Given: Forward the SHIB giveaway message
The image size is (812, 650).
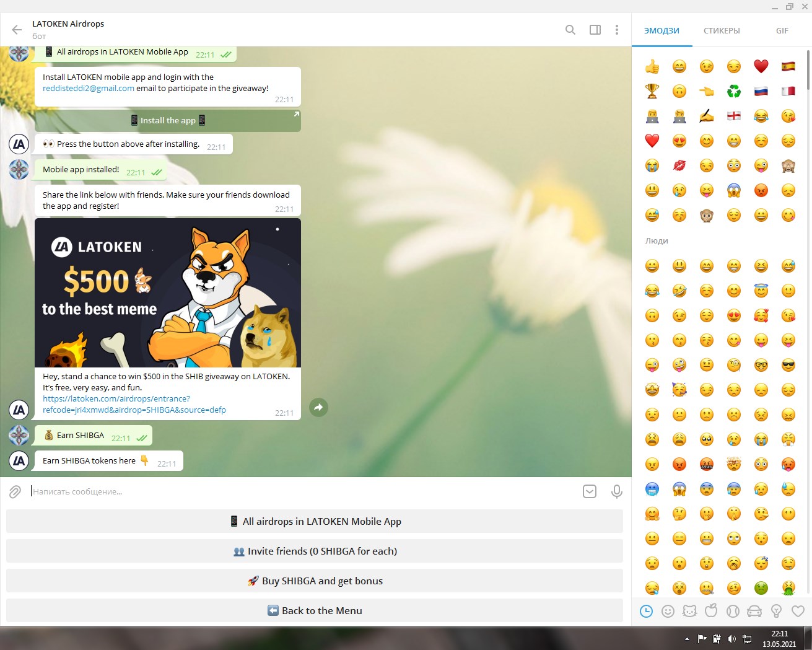Looking at the screenshot, I should (x=318, y=407).
